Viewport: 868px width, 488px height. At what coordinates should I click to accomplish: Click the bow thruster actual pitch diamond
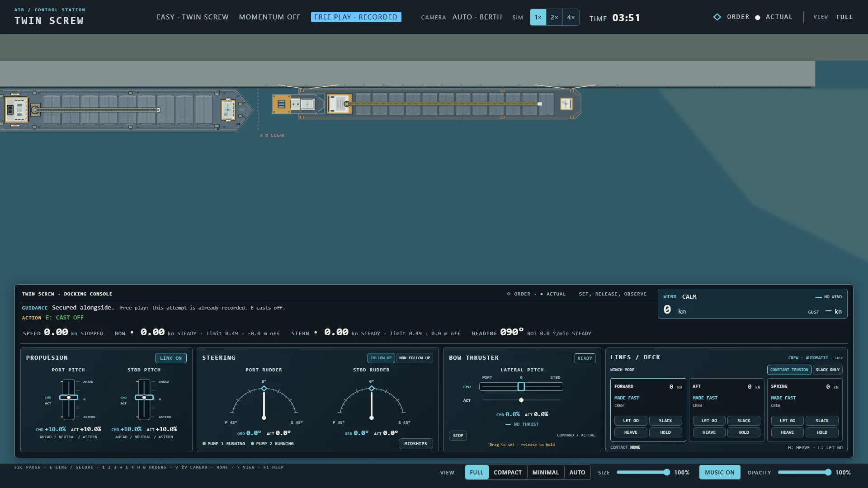521,400
